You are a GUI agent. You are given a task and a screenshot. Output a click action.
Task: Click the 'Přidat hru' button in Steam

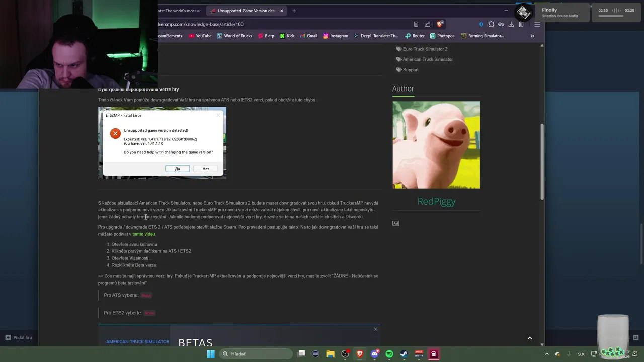click(x=19, y=337)
